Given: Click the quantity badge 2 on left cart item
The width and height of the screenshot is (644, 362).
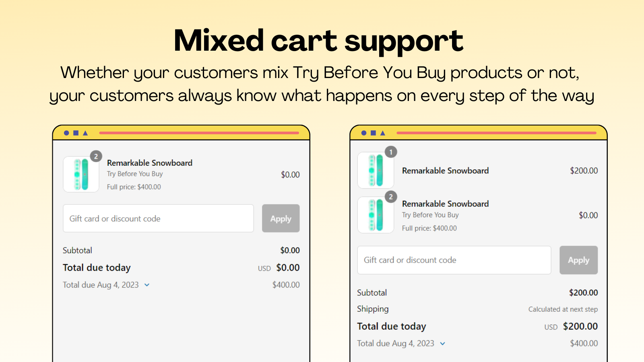Looking at the screenshot, I should click(96, 156).
